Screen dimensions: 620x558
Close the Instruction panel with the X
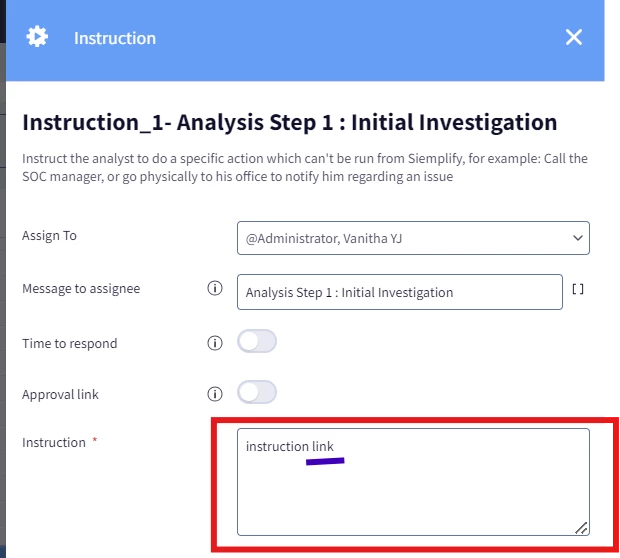coord(573,37)
